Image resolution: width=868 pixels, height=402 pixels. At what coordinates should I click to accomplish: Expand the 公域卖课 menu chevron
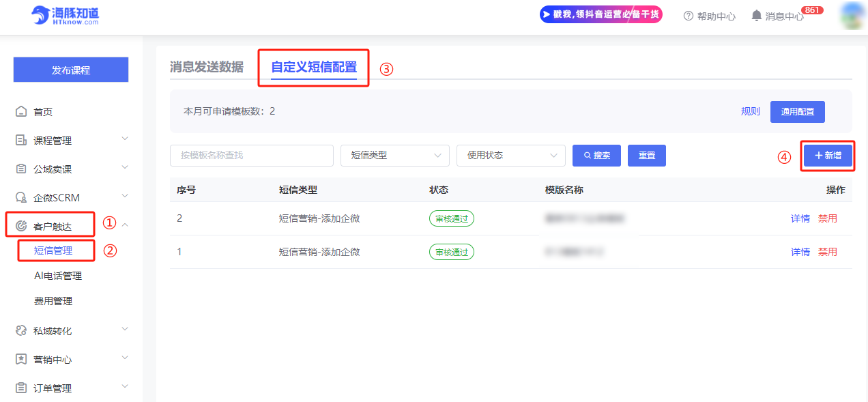coord(125,167)
